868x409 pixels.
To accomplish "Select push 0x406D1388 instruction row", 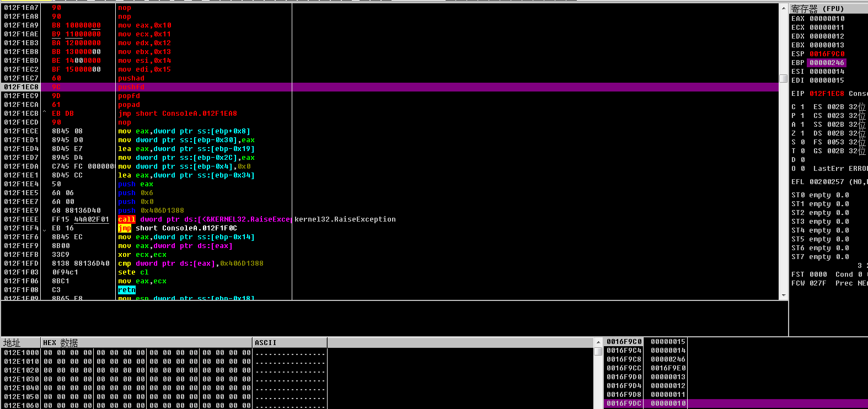I will point(151,211).
